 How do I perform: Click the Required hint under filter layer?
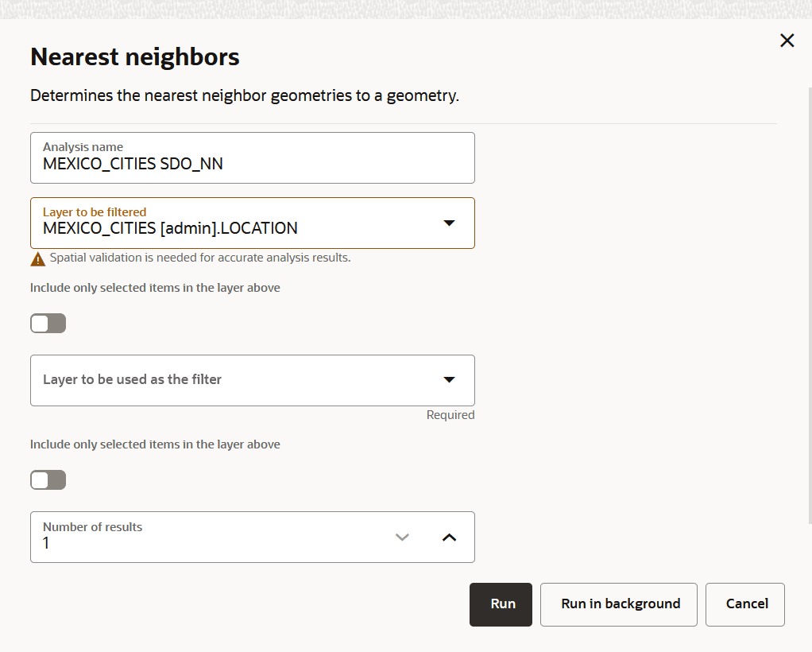tap(450, 415)
